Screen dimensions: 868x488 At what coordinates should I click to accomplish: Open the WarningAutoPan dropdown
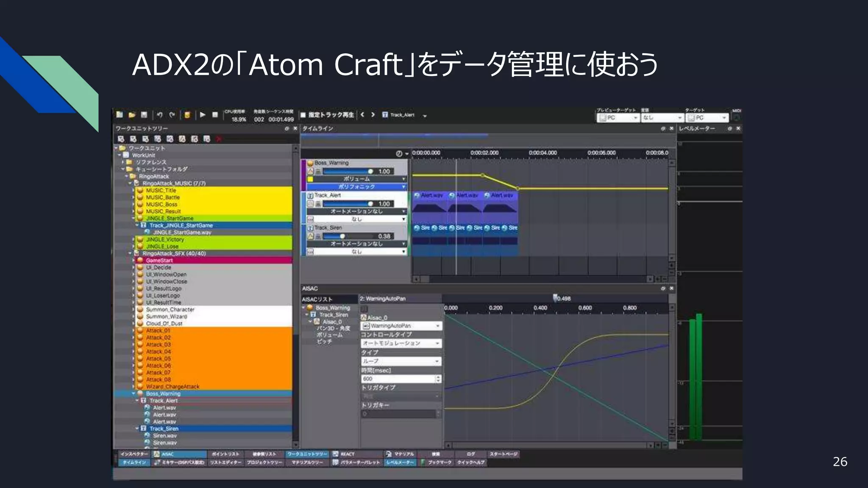[x=401, y=326]
